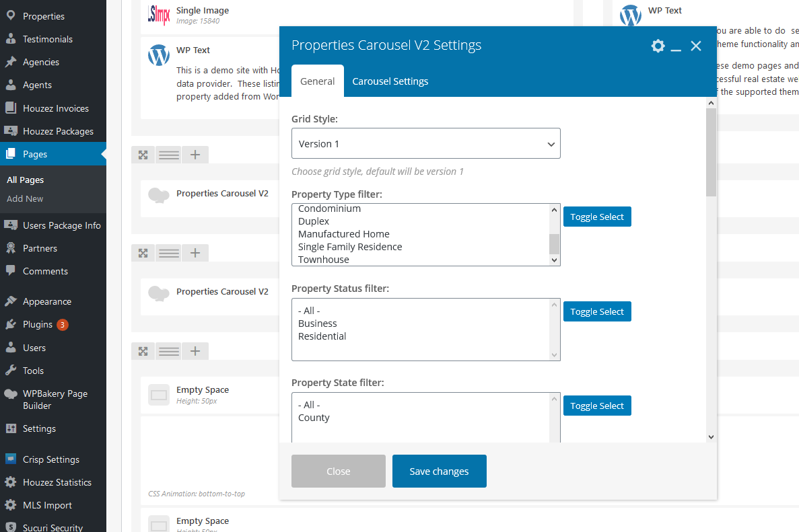Click the Sucuri Security shield icon
The height and width of the screenshot is (532, 799).
pos(11,527)
